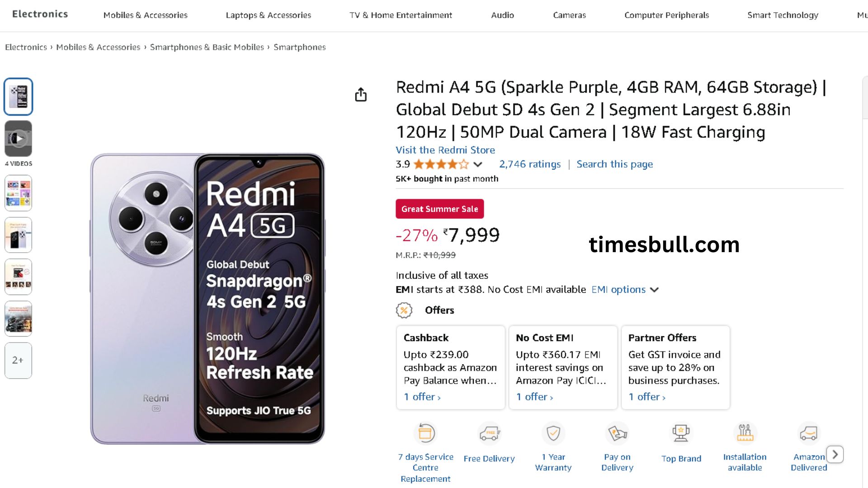Show more images via 2+ thumbnail
Screen dimensions: 868x488
click(x=18, y=360)
